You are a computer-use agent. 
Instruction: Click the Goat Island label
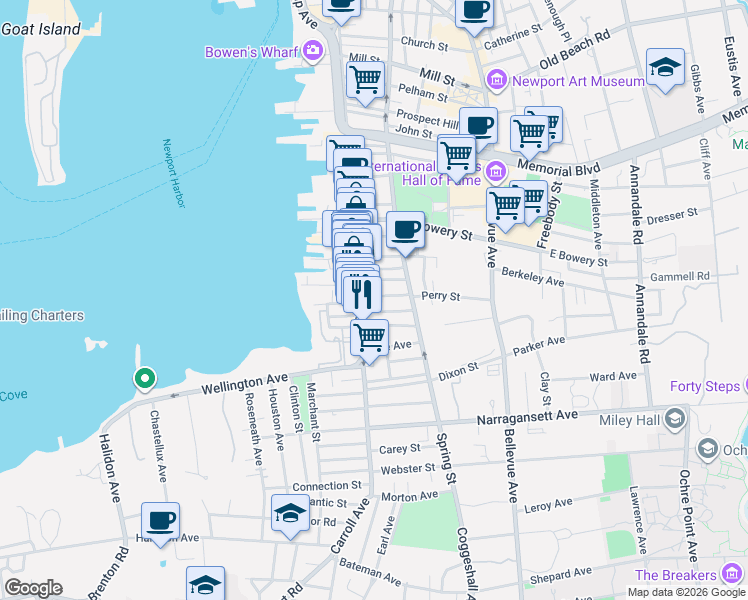pyautogui.click(x=41, y=29)
